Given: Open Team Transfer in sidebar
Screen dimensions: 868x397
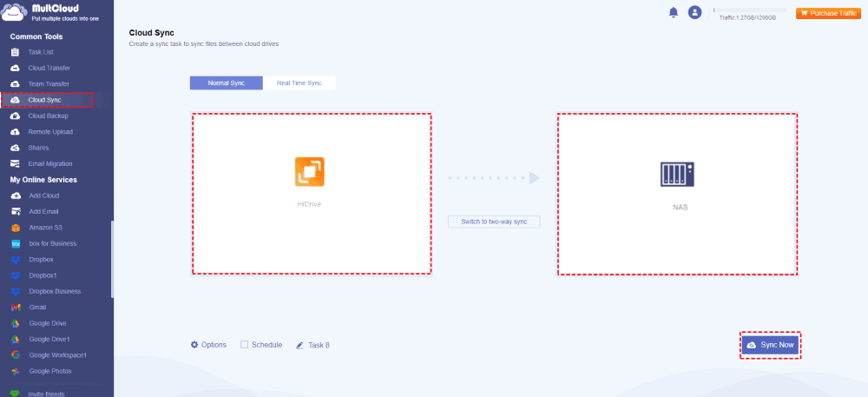Looking at the screenshot, I should [x=49, y=84].
